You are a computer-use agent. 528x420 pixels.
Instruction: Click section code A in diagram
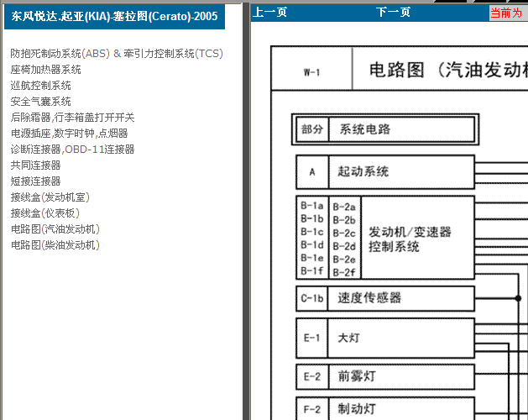coord(312,172)
